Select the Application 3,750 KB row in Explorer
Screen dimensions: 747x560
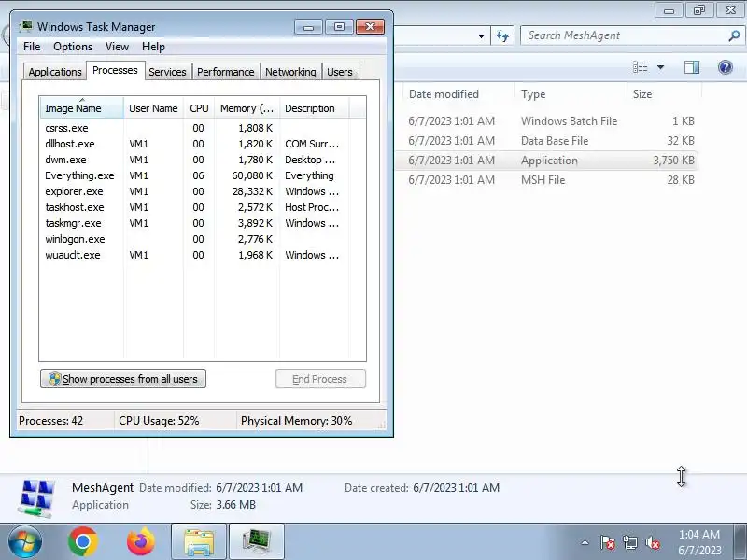pos(547,161)
